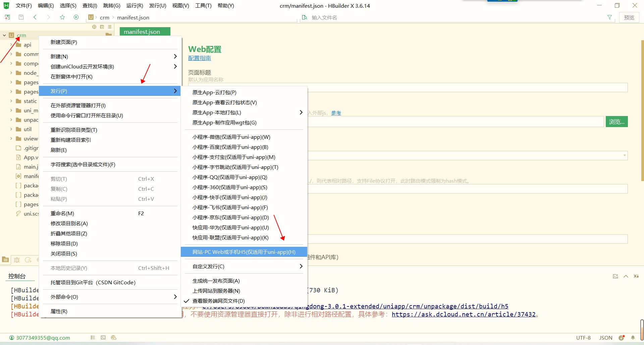The image size is (644, 345).
Task: Collapse the crm project tree
Action: [4, 35]
